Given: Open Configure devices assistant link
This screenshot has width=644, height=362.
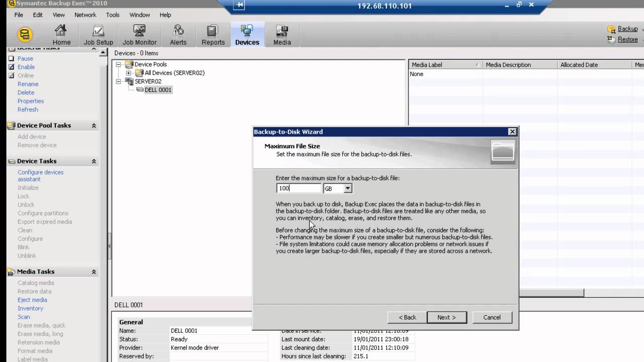Looking at the screenshot, I should coord(41,175).
